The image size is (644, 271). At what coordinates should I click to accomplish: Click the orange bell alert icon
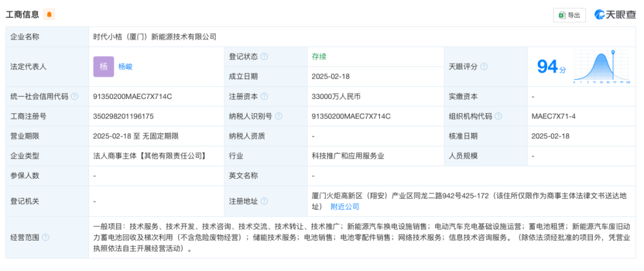pos(49,15)
